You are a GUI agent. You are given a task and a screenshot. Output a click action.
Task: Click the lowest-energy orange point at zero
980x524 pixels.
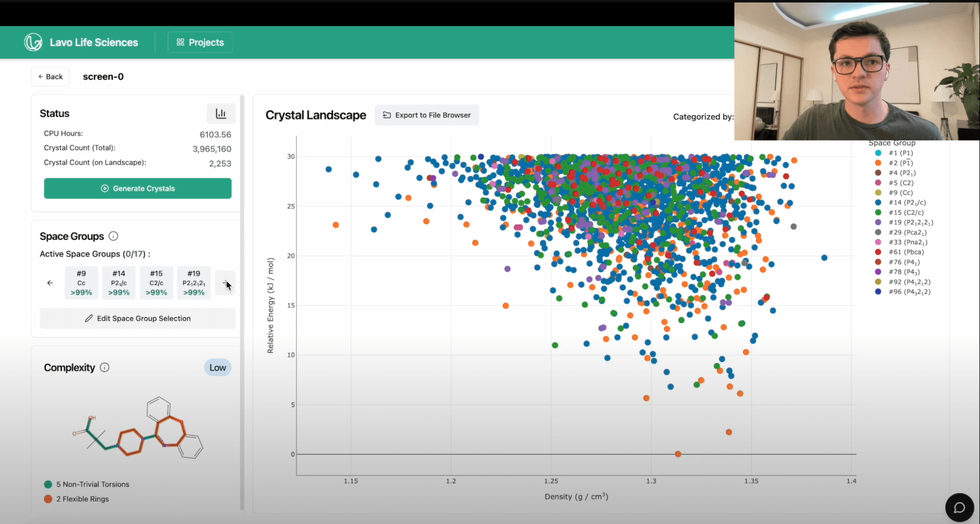click(x=678, y=454)
